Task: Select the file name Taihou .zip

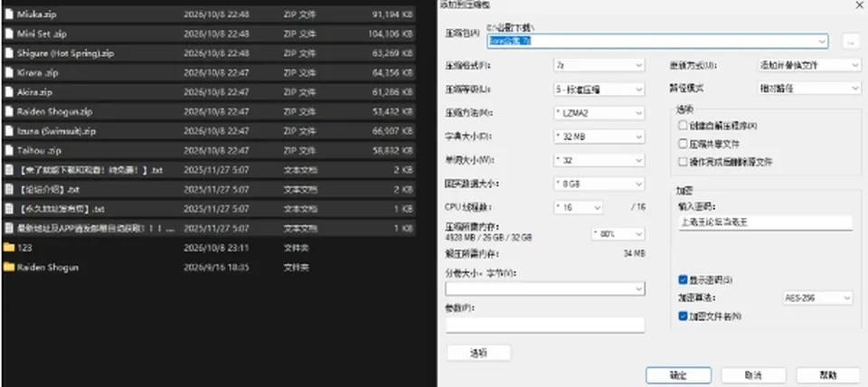Action: (x=39, y=151)
